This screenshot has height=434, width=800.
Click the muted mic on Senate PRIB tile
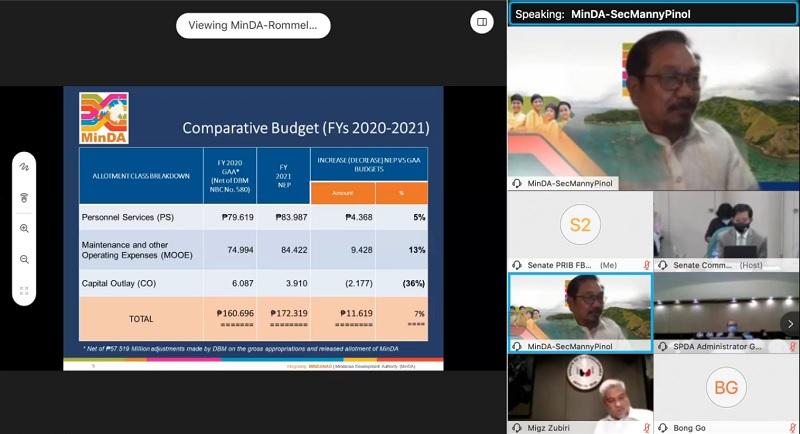click(x=647, y=264)
